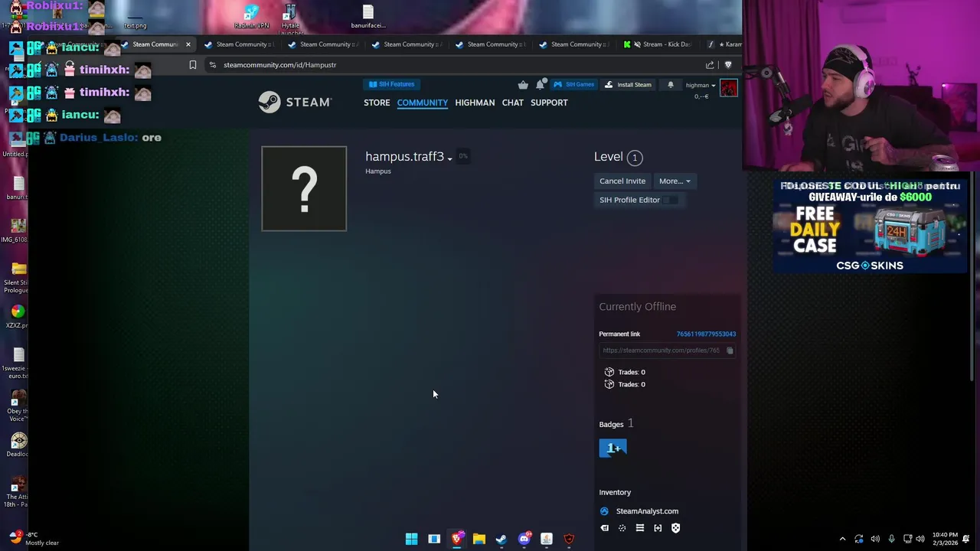Image resolution: width=980 pixels, height=551 pixels.
Task: Open Windows Start button on taskbar
Action: 411,539
